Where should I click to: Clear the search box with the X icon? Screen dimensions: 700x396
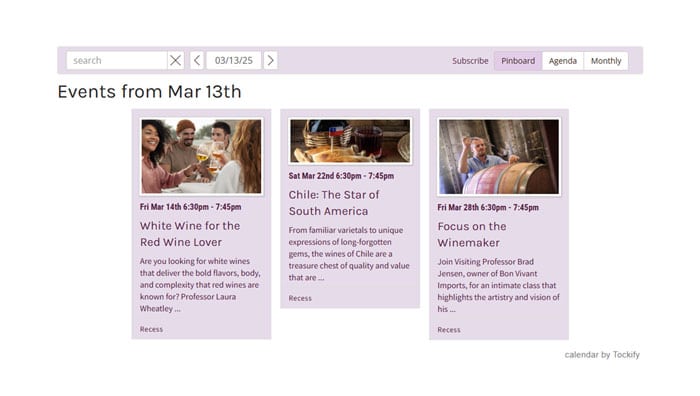click(175, 60)
